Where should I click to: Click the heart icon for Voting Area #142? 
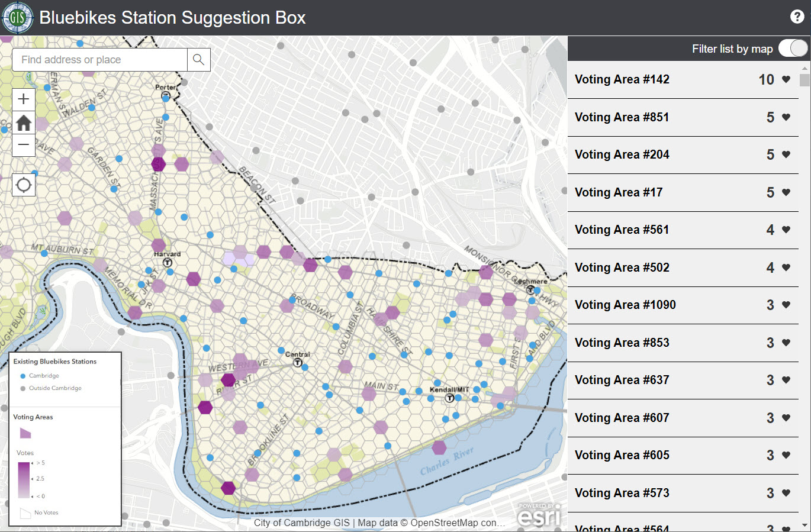pos(786,79)
